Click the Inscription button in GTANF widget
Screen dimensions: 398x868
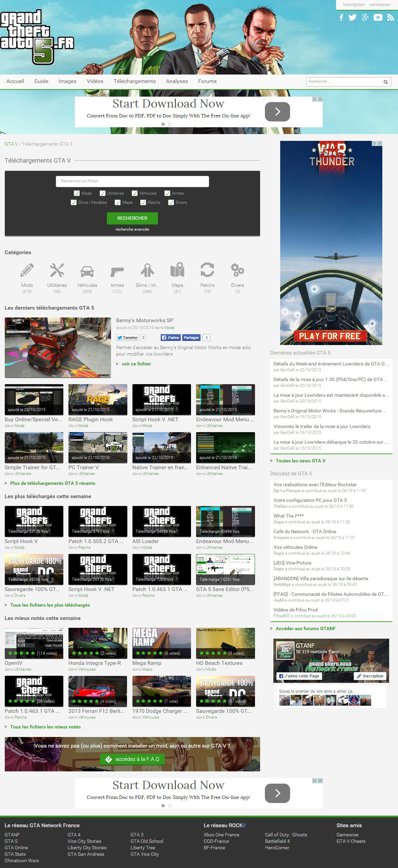coord(370,676)
